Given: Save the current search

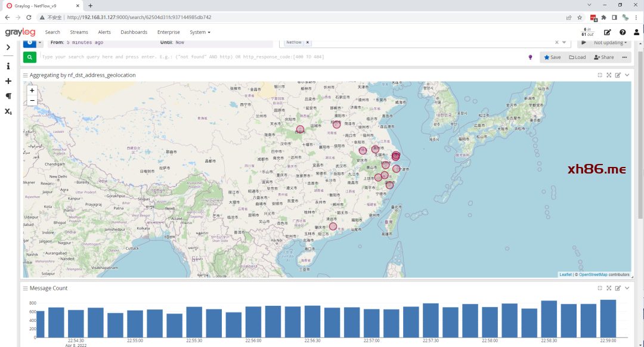Looking at the screenshot, I should coord(552,57).
